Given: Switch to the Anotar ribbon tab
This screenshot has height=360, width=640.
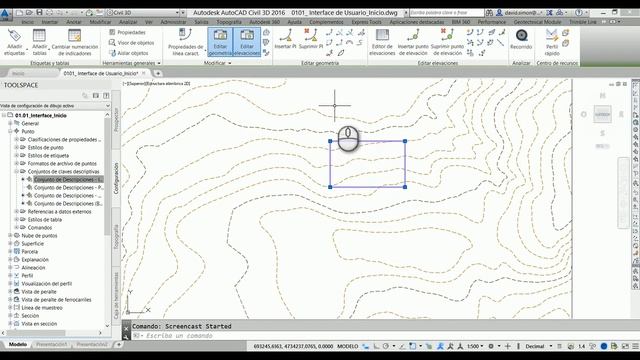Looking at the screenshot, I should coord(74,22).
